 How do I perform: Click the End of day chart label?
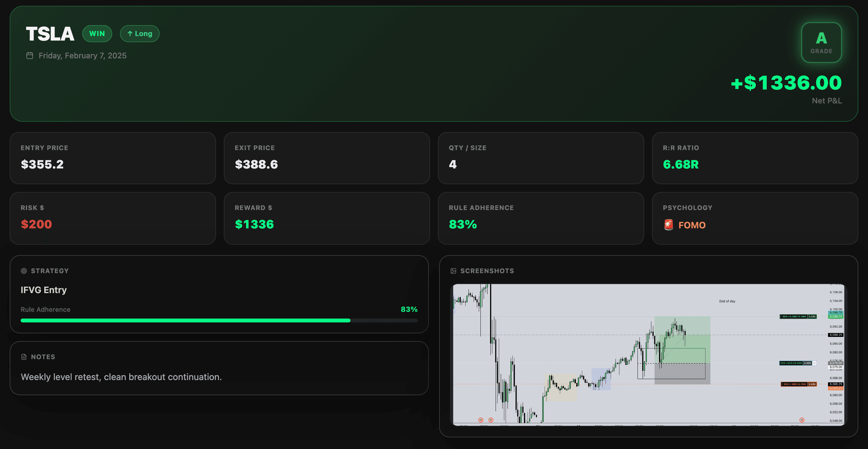(x=727, y=301)
